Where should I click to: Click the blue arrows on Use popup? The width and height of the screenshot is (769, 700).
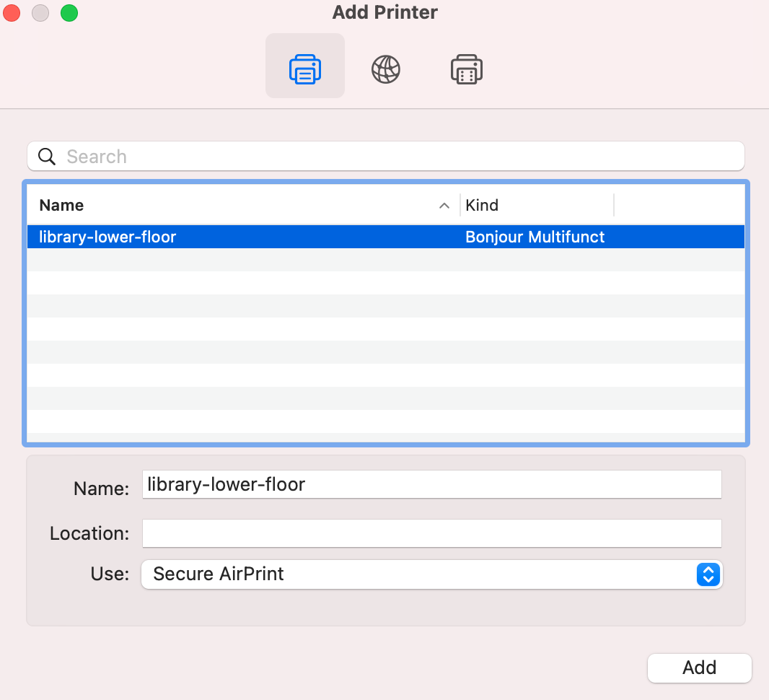(x=708, y=574)
